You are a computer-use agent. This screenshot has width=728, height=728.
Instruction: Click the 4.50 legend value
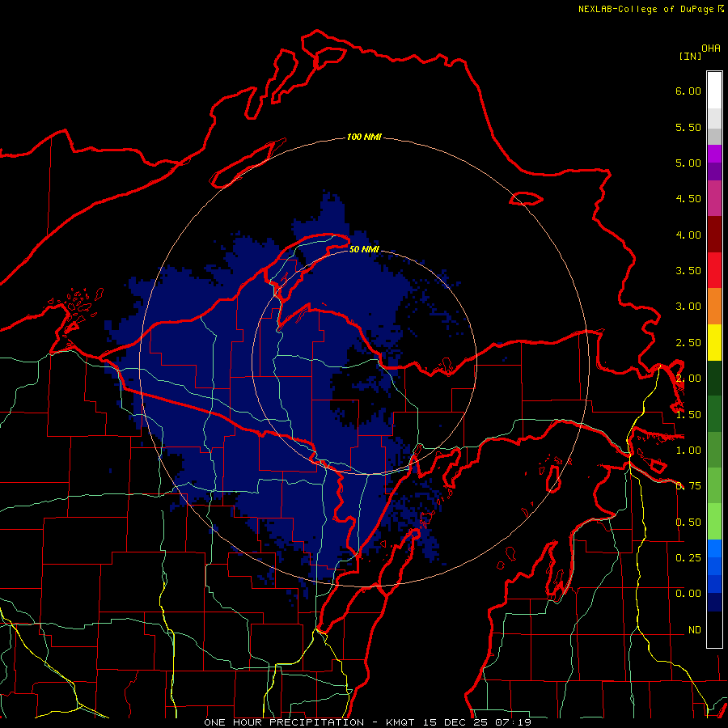pyautogui.click(x=688, y=199)
